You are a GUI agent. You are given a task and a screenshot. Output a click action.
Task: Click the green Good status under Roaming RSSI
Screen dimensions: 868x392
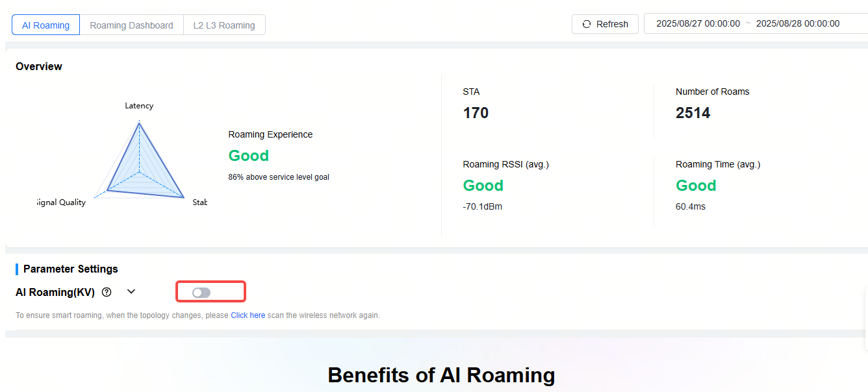click(483, 186)
